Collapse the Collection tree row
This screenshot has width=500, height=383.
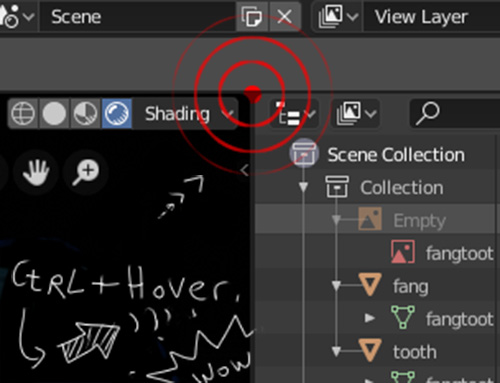coord(303,187)
